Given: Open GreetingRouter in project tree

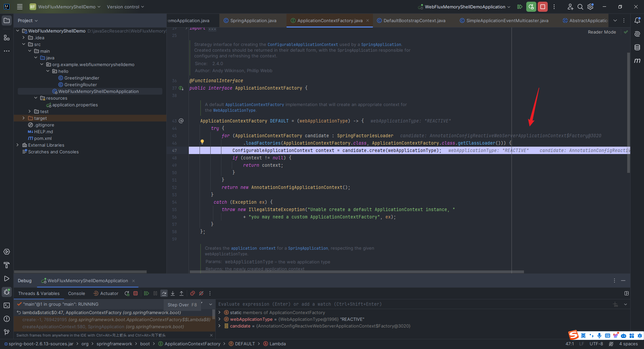Looking at the screenshot, I should coord(80,85).
